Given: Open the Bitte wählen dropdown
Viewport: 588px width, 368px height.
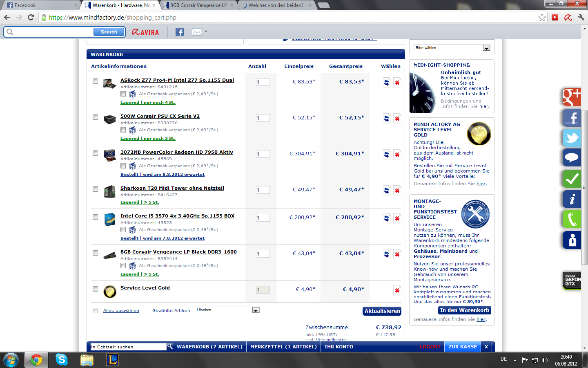Looking at the screenshot, I should [x=452, y=48].
